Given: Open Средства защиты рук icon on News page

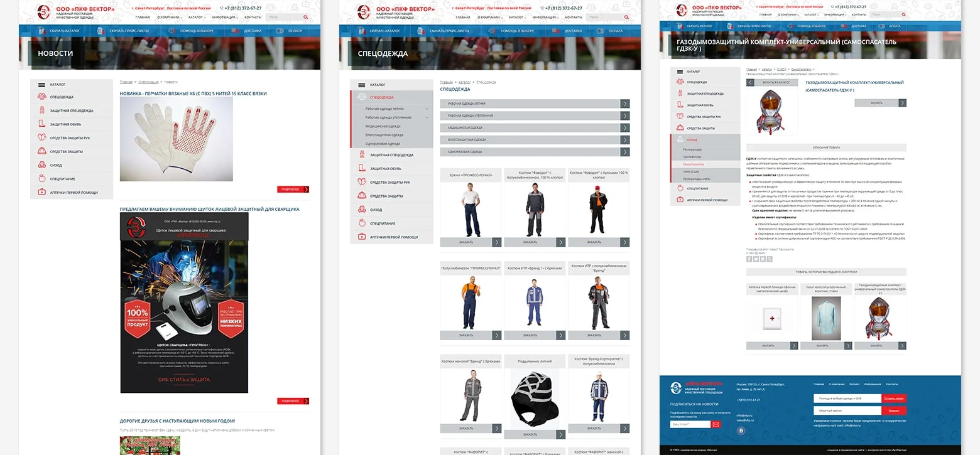Looking at the screenshot, I should (x=41, y=138).
